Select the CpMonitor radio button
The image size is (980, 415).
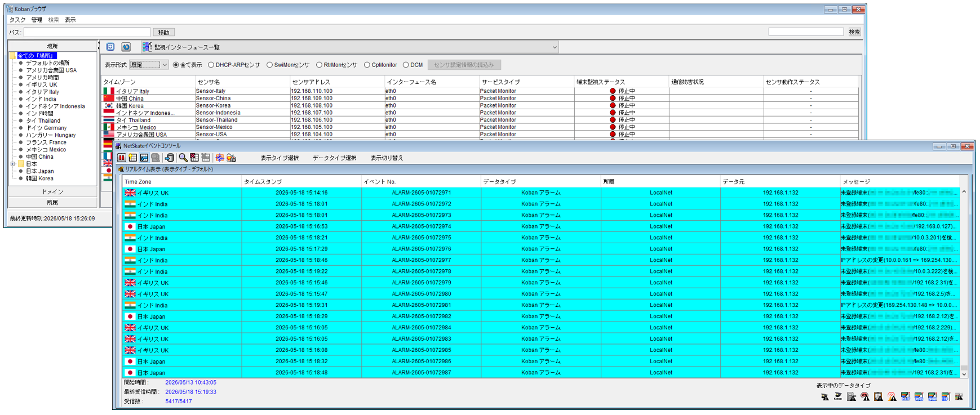coord(367,65)
